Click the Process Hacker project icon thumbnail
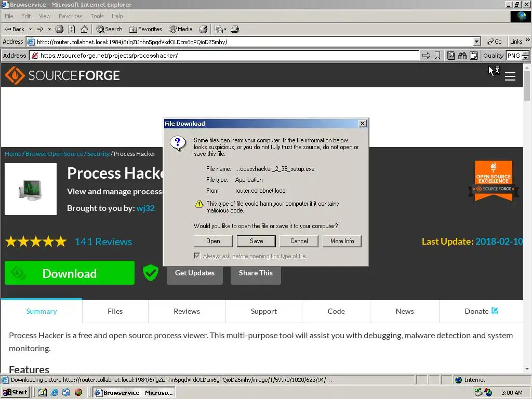The width and height of the screenshot is (532, 399). pyautogui.click(x=31, y=189)
